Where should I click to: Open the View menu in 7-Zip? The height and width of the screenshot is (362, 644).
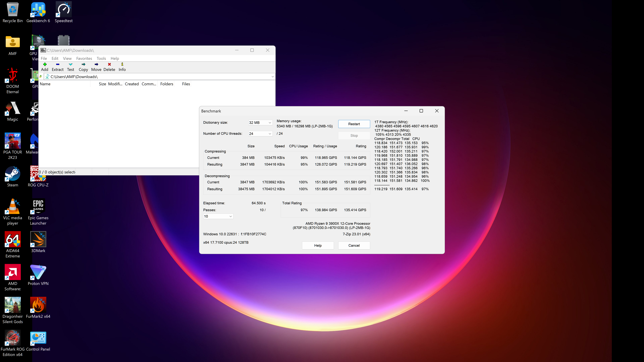point(67,58)
